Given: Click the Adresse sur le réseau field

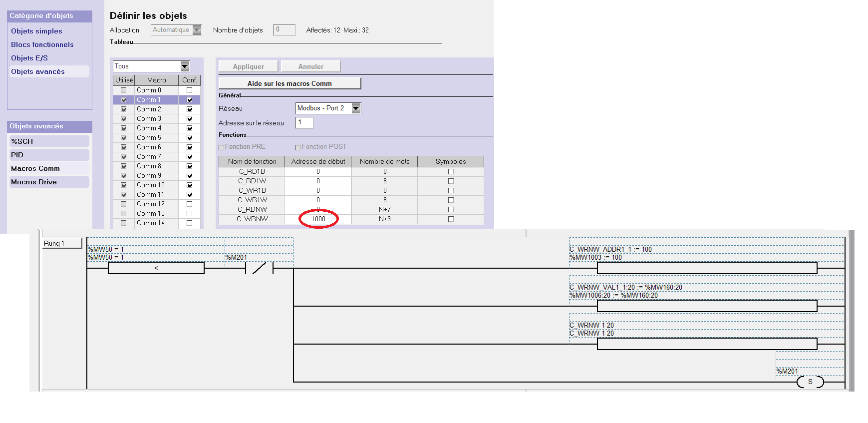Looking at the screenshot, I should [304, 123].
